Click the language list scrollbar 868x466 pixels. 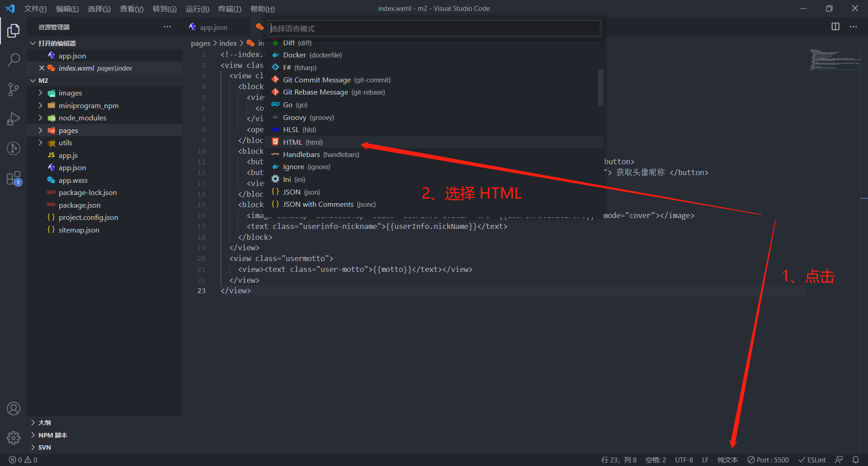point(600,87)
